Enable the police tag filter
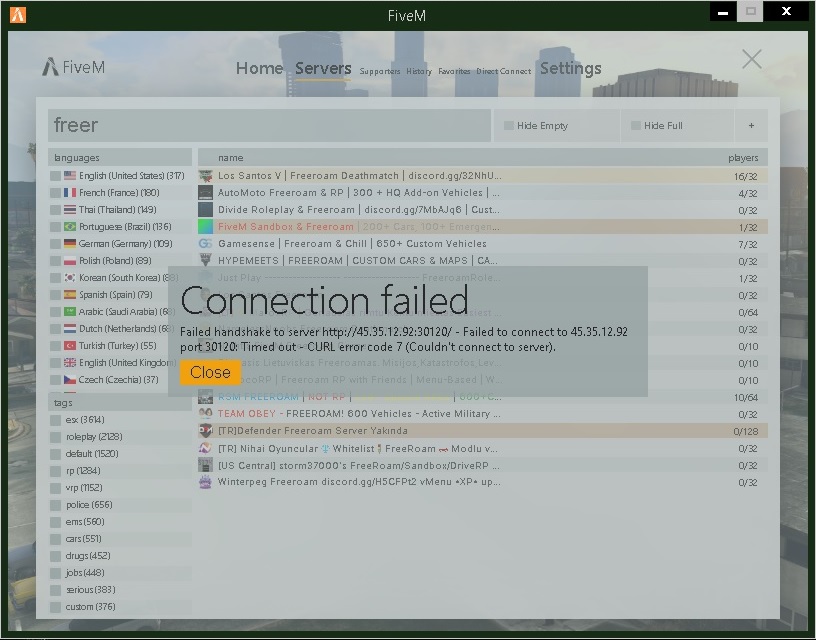Screen dimensions: 816x640 (120, 505)
